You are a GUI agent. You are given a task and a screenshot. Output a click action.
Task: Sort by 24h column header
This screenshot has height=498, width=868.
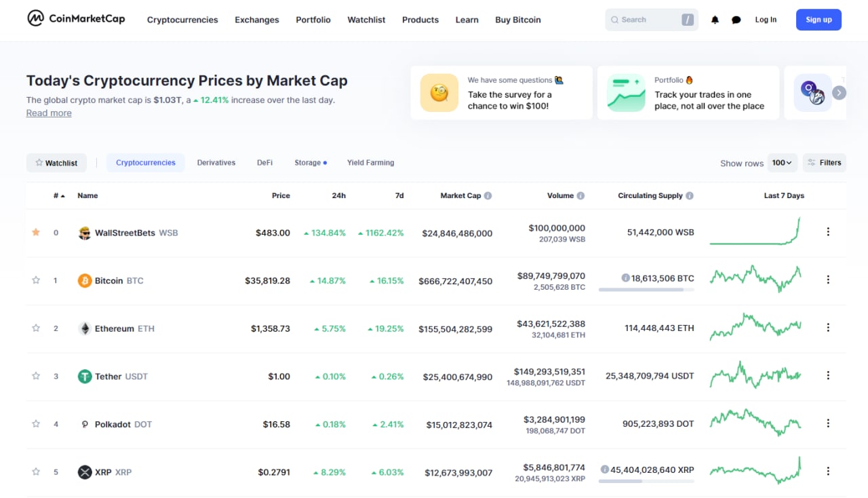pos(338,195)
